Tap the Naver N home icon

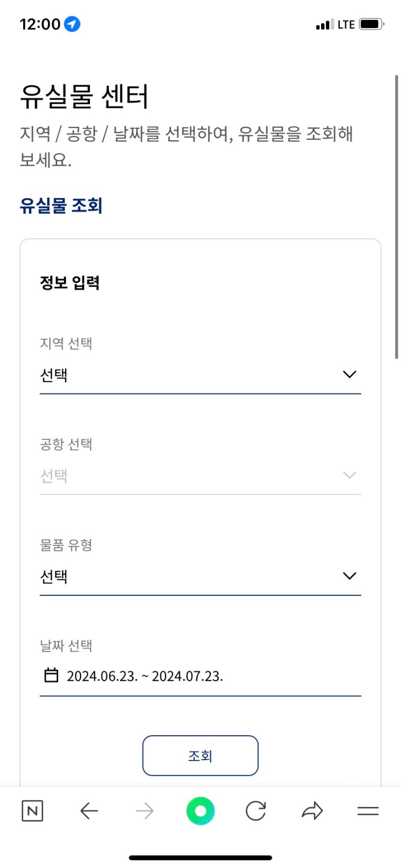32,811
